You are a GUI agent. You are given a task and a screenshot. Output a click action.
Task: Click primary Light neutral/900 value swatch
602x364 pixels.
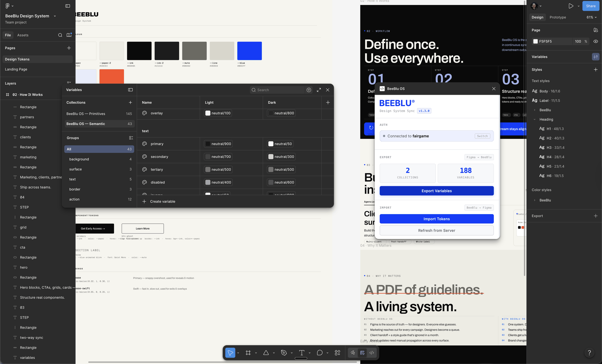[218, 144]
